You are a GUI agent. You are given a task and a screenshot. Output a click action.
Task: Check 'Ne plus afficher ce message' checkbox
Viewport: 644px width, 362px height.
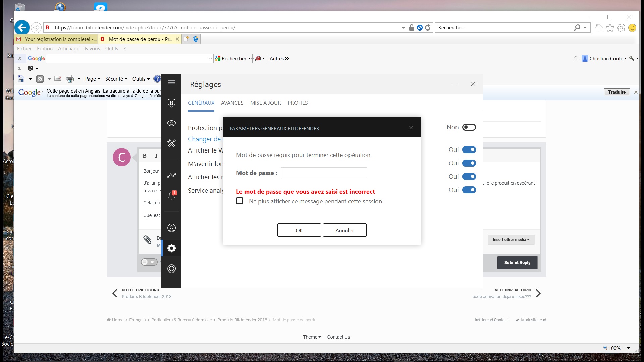pos(239,201)
